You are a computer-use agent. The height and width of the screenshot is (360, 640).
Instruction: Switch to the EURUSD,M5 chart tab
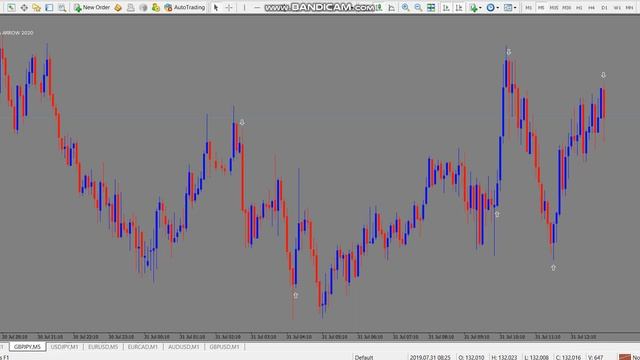[103, 347]
